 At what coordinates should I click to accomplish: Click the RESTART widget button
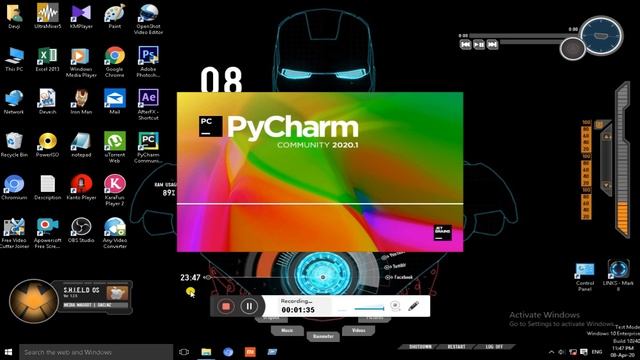pos(456,347)
